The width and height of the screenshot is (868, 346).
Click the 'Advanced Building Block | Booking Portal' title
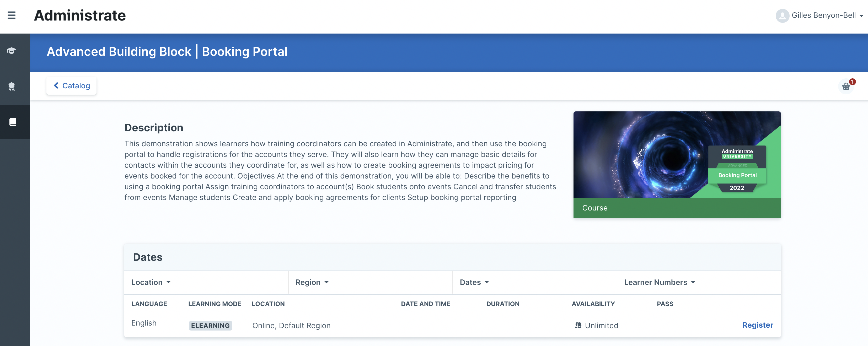pos(167,52)
